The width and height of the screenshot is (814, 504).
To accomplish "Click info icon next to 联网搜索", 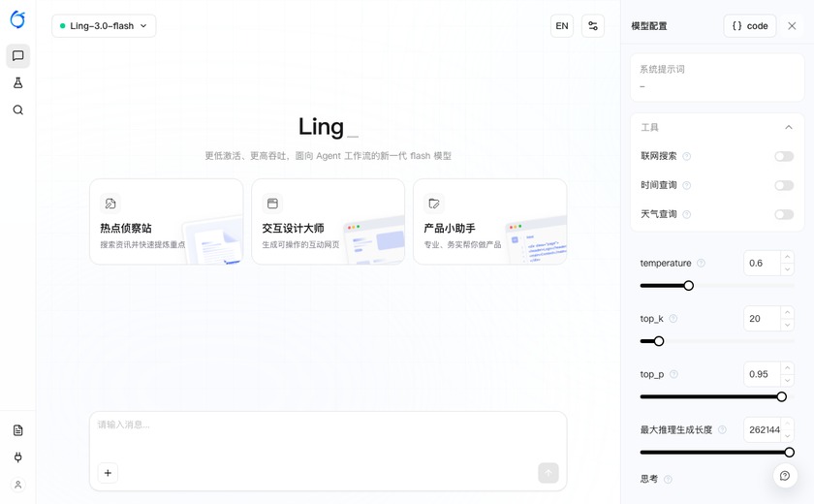I will coord(686,156).
